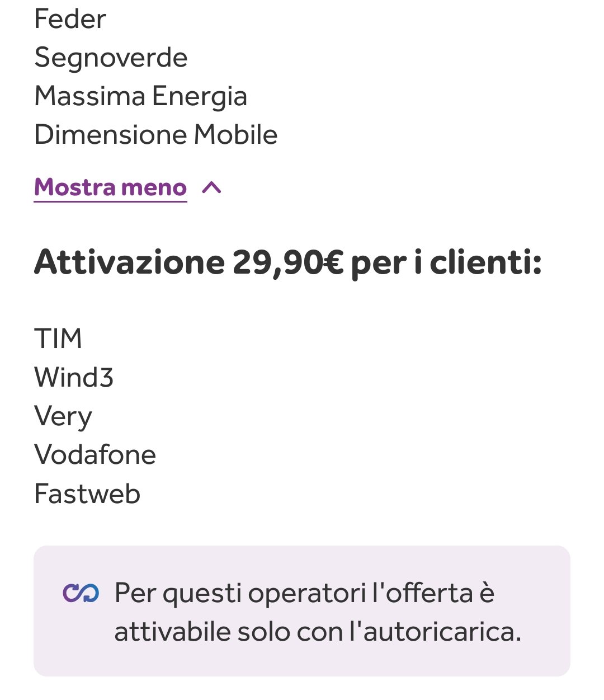Click the word 'Energia' in the list
This screenshot has height=700, width=604.
(199, 97)
